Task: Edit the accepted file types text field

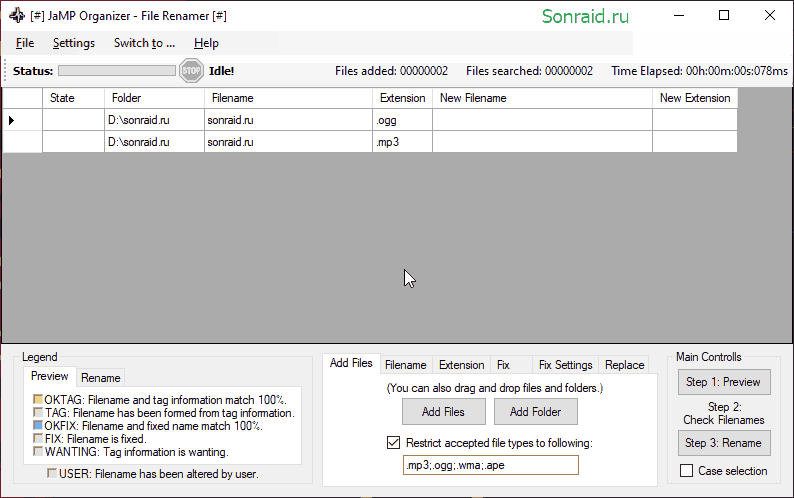Action: tap(491, 465)
